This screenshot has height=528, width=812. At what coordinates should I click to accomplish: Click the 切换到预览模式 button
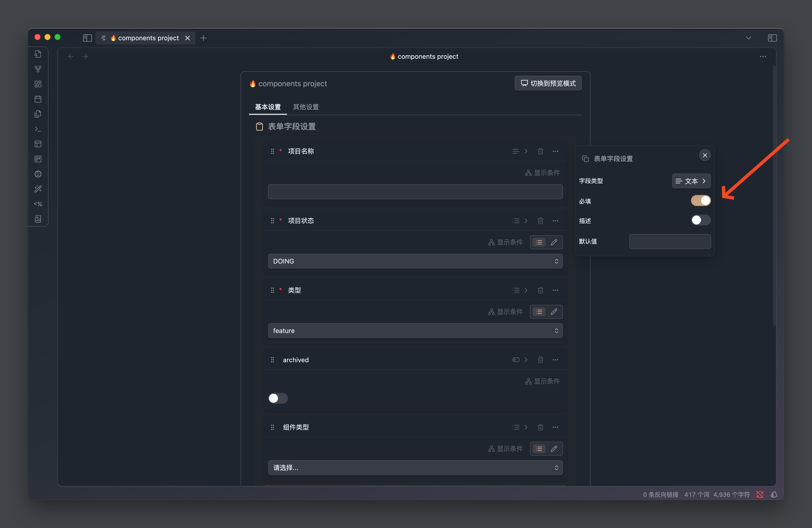(x=547, y=83)
